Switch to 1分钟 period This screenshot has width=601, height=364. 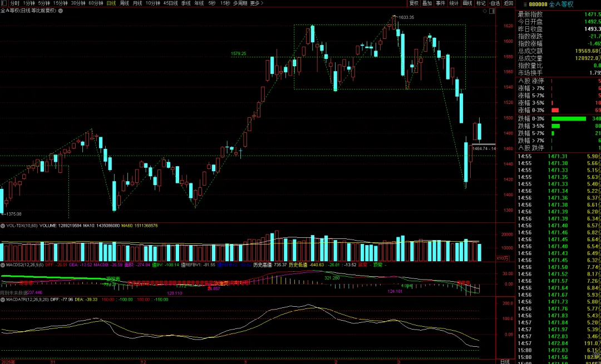click(29, 3)
